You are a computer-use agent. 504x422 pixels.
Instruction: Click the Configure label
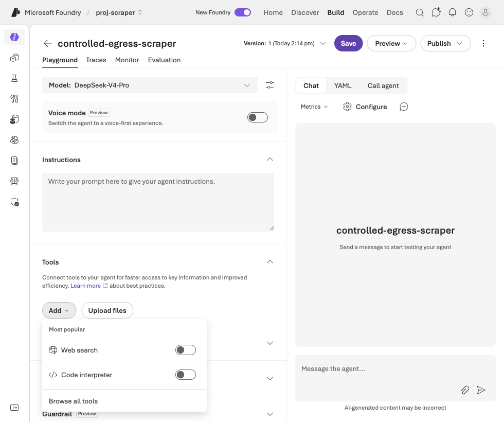pyautogui.click(x=371, y=107)
